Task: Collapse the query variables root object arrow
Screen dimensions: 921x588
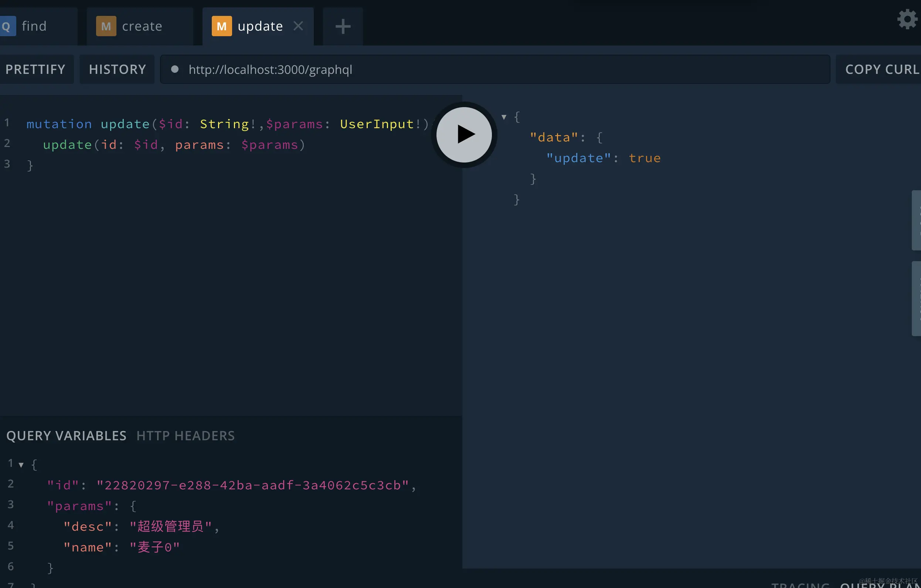Action: pyautogui.click(x=21, y=465)
